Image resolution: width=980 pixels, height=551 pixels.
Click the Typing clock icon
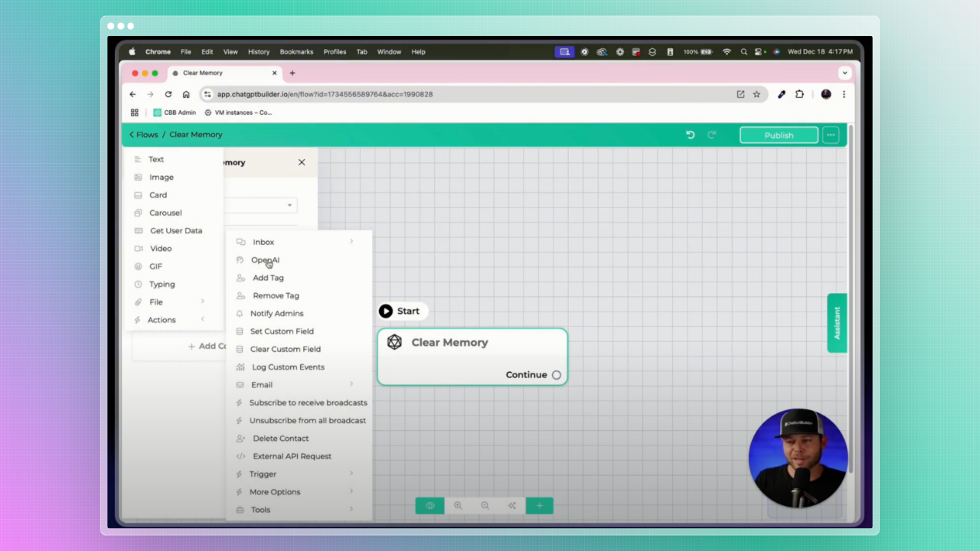click(138, 284)
